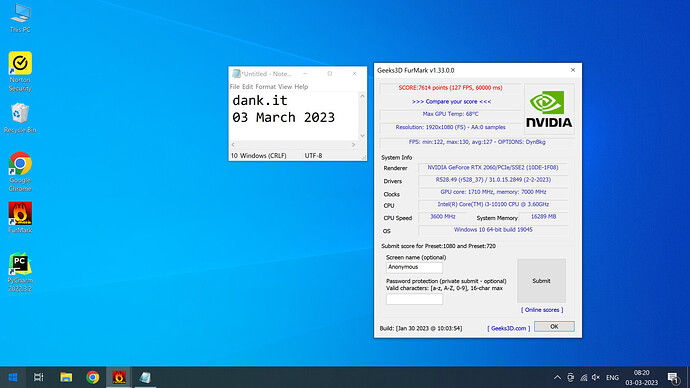690x388 pixels.
Task: Confirm the FurMark dialog with OK
Action: (x=554, y=326)
